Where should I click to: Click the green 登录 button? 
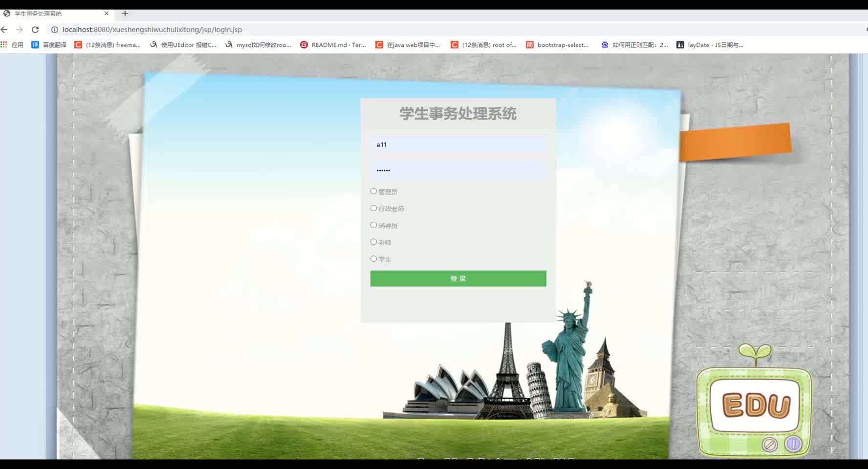458,278
